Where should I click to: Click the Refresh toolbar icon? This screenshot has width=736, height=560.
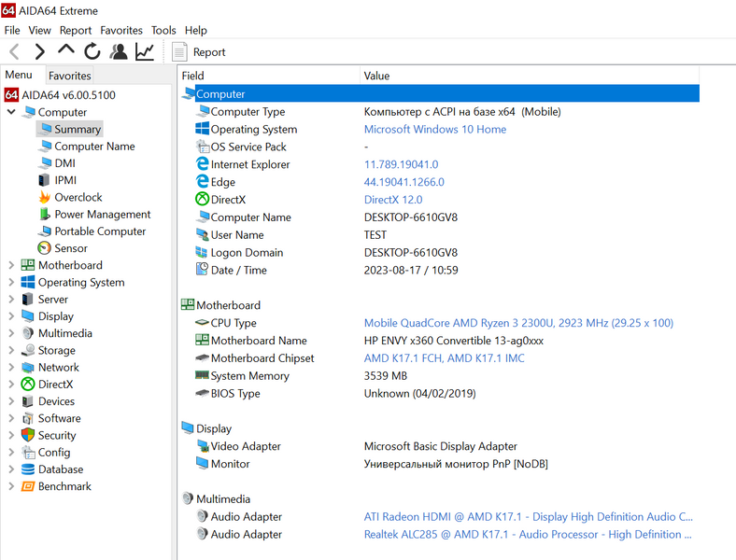[92, 51]
